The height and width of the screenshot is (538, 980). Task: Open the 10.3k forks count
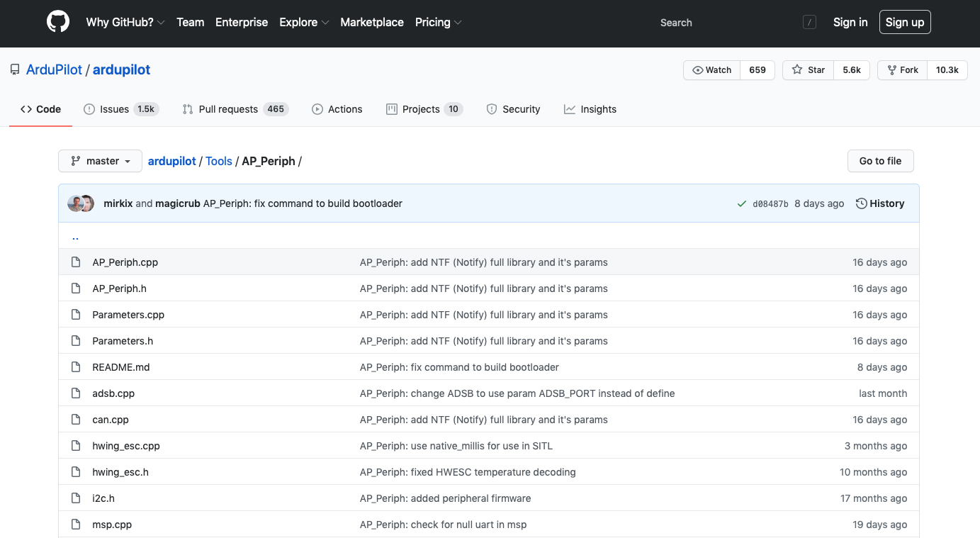[x=947, y=70]
